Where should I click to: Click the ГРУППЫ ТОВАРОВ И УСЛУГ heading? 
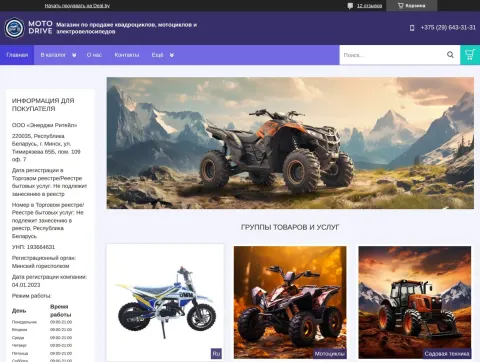(290, 227)
